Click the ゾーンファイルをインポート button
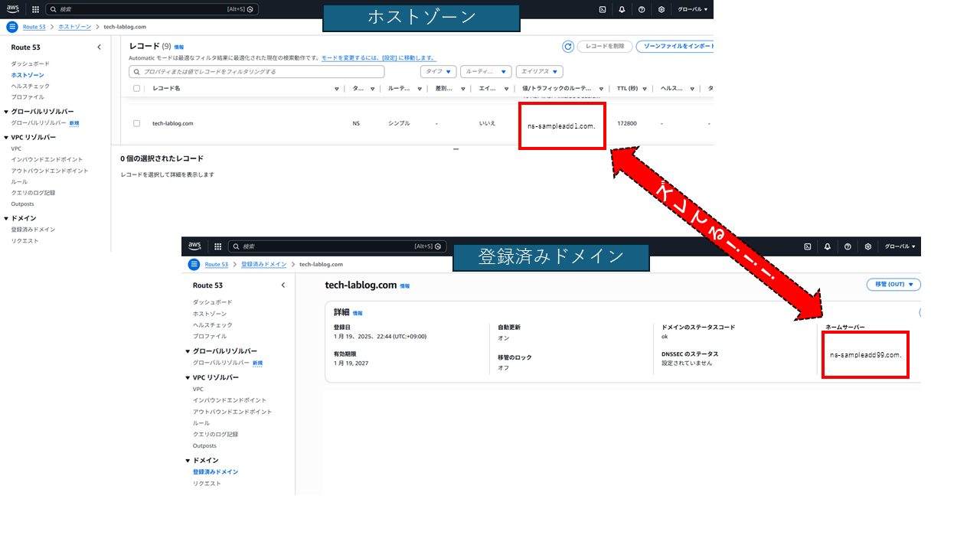The width and height of the screenshot is (980, 551). click(x=678, y=46)
